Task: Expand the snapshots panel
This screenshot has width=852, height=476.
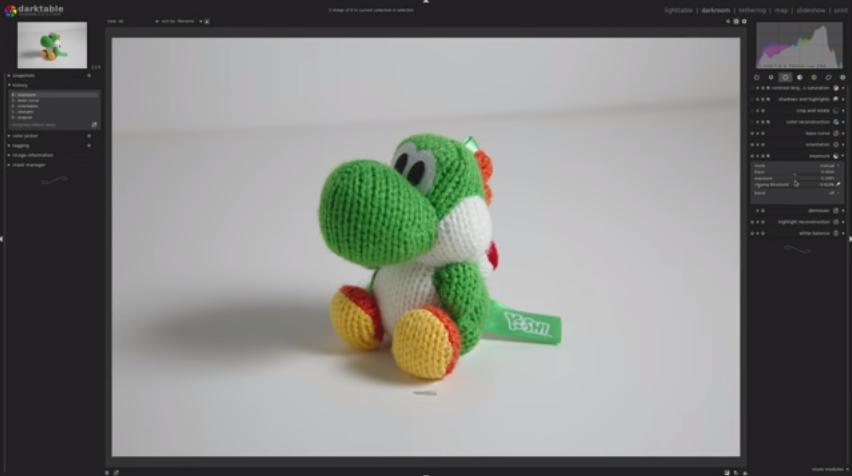Action: tap(22, 76)
